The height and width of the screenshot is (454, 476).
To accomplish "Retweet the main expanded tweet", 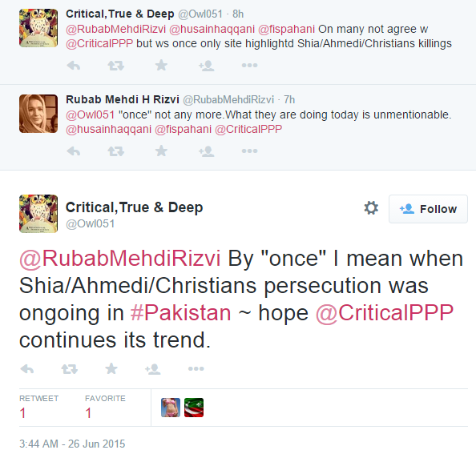I will pyautogui.click(x=70, y=369).
